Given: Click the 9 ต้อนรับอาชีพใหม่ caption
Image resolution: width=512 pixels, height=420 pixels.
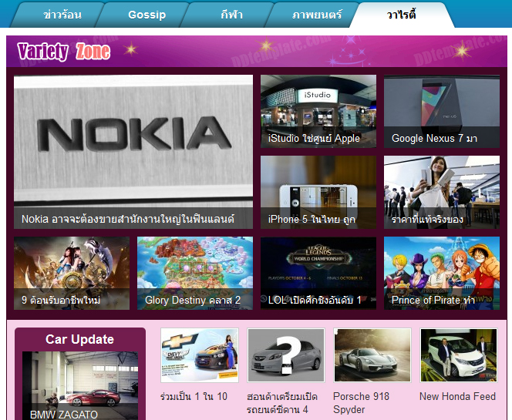Looking at the screenshot, I should click(x=61, y=300).
